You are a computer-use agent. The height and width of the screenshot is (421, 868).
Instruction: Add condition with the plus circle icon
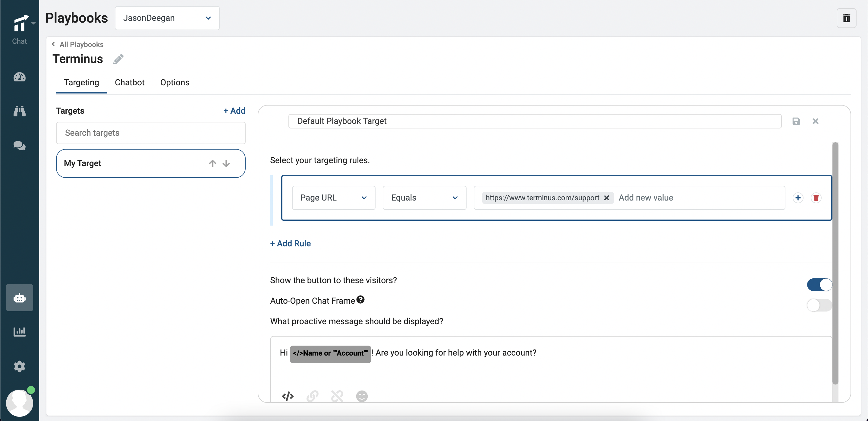tap(798, 198)
